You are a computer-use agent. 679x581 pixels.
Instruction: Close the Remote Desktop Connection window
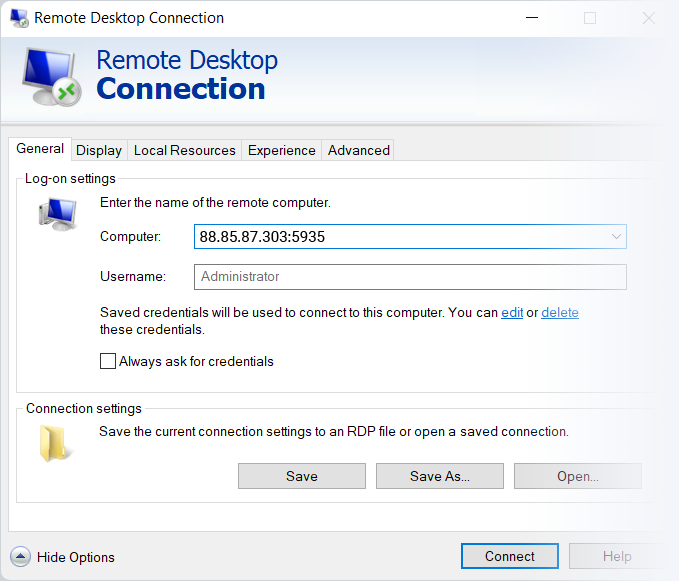pos(649,18)
